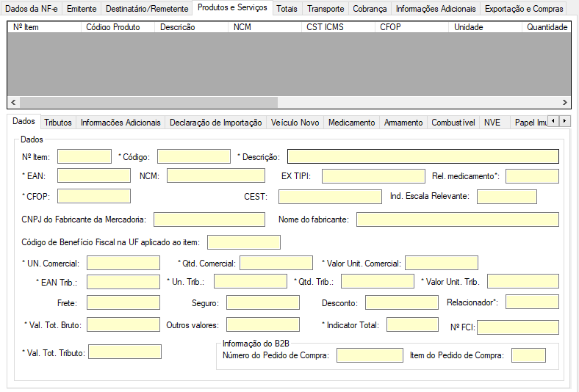579x392 pixels.
Task: Click into the NCM input field
Action: pos(216,175)
